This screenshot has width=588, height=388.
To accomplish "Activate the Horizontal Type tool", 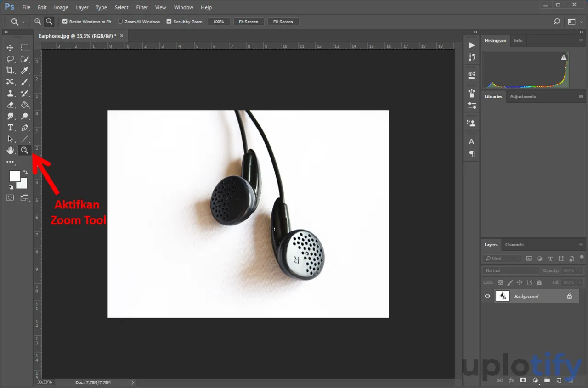I will 10,128.
